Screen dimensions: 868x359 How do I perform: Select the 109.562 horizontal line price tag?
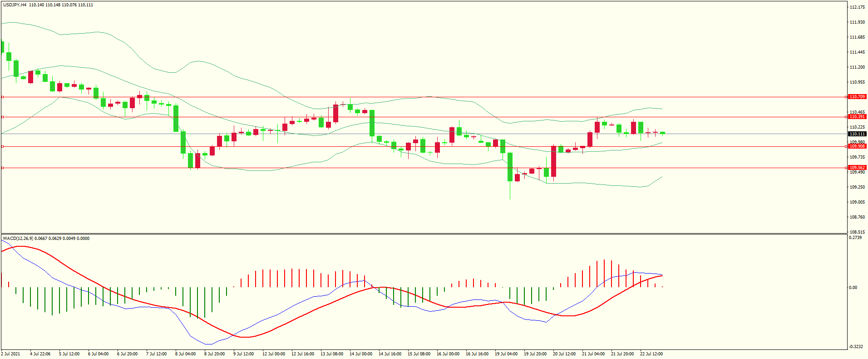[x=857, y=168]
